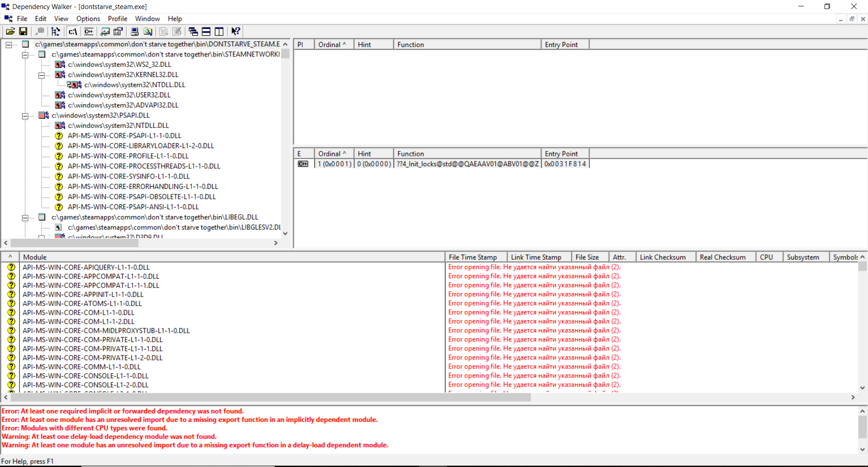This screenshot has width=868, height=467.
Task: Sort exports list by Ordinal column
Action: (334, 154)
